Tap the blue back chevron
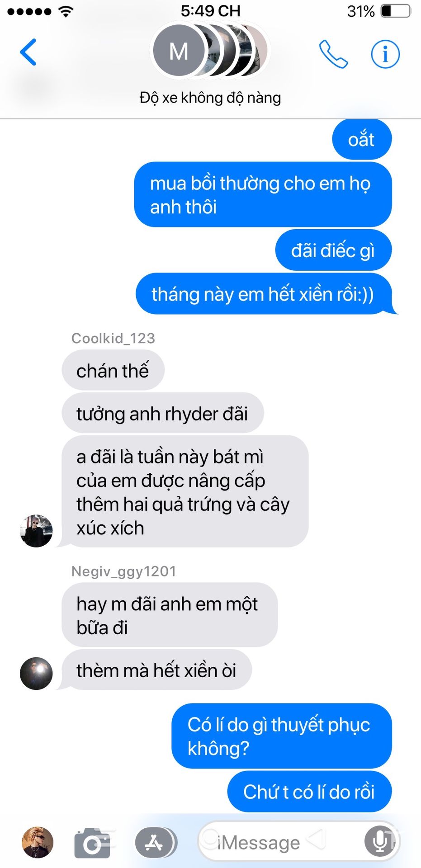 (x=28, y=52)
